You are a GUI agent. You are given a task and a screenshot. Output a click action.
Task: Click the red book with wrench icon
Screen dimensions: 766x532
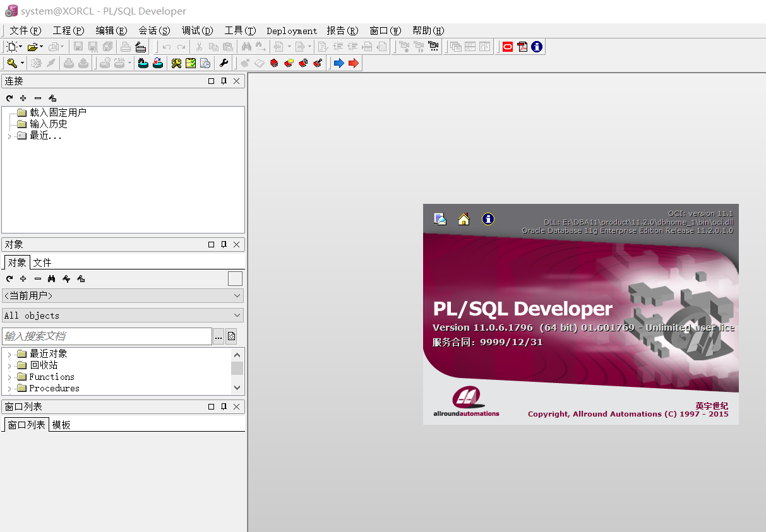[318, 63]
